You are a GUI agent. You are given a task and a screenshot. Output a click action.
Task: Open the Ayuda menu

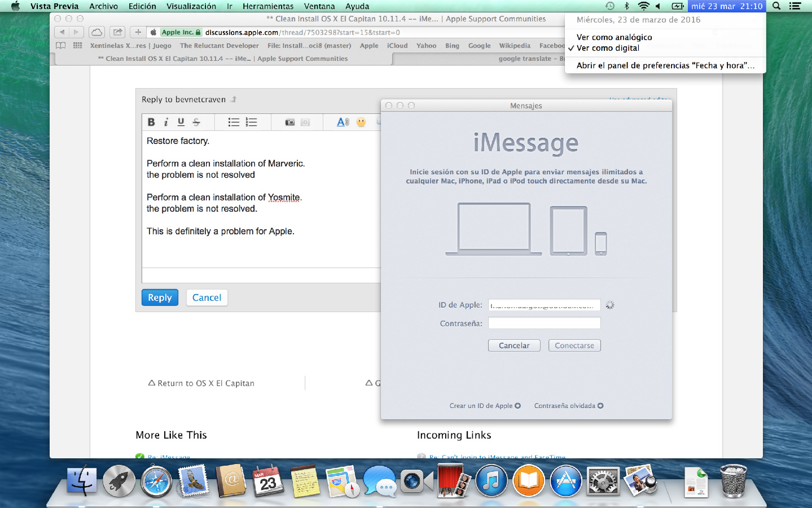point(357,6)
